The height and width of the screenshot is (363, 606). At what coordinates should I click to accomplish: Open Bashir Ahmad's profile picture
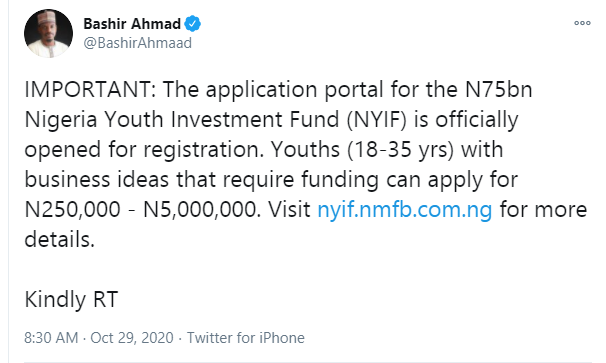pyautogui.click(x=48, y=34)
